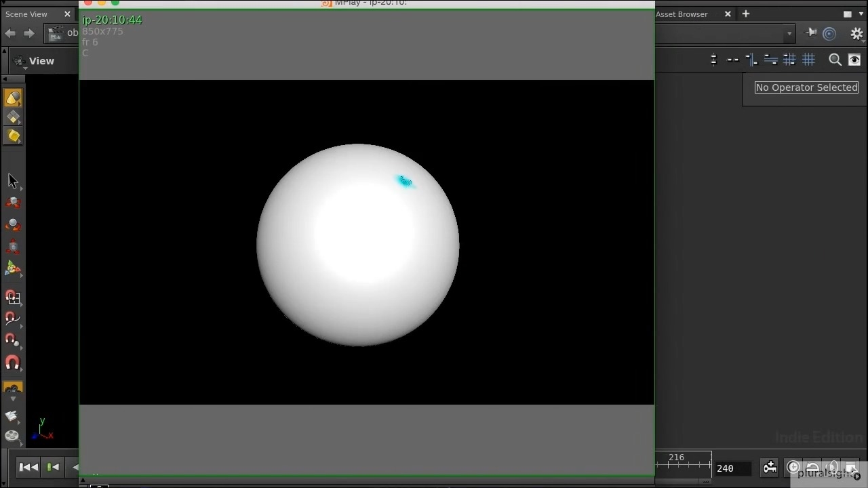868x488 pixels.
Task: Open the gear settings dropdown menu
Action: pyautogui.click(x=856, y=33)
